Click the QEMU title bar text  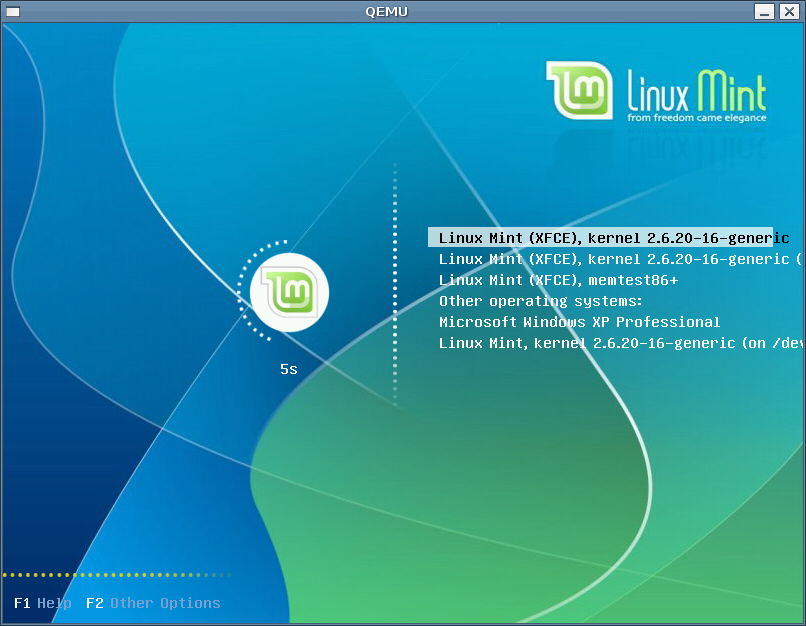pos(387,11)
